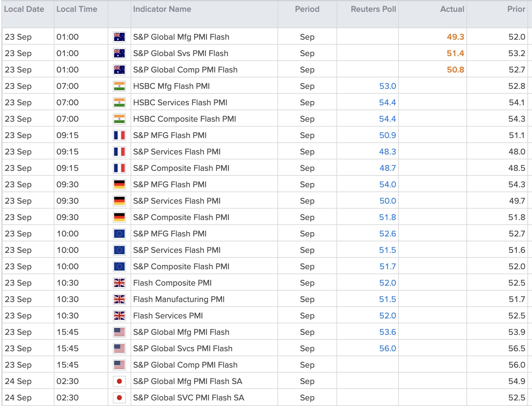Click the Germany flag beside the 09:30 S&P MFG Flash PMI
This screenshot has width=532, height=406.
point(119,185)
